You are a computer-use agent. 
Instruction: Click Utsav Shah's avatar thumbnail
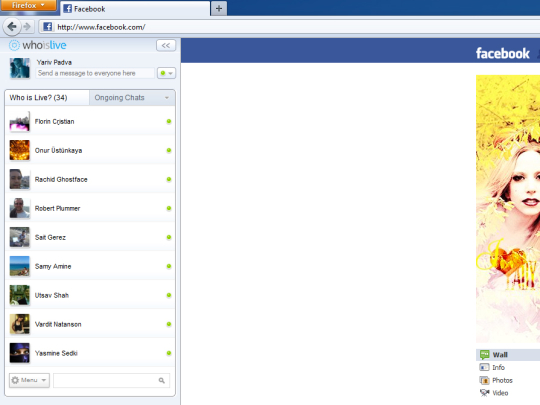(20, 295)
